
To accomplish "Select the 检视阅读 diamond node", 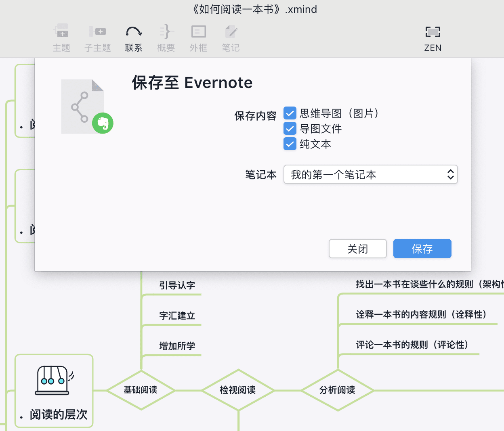I will (x=238, y=390).
